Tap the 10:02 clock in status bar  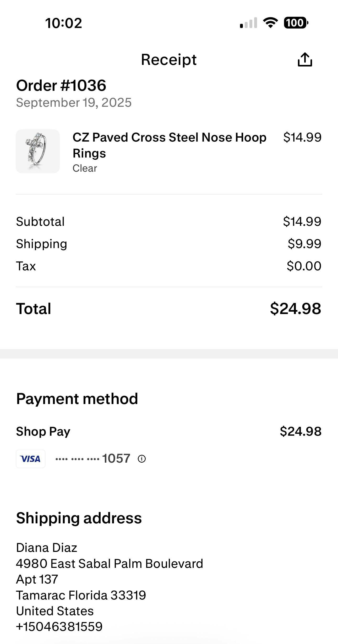pos(64,23)
